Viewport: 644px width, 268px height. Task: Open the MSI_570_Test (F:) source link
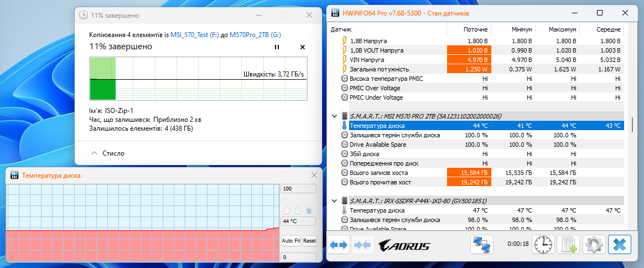click(195, 35)
